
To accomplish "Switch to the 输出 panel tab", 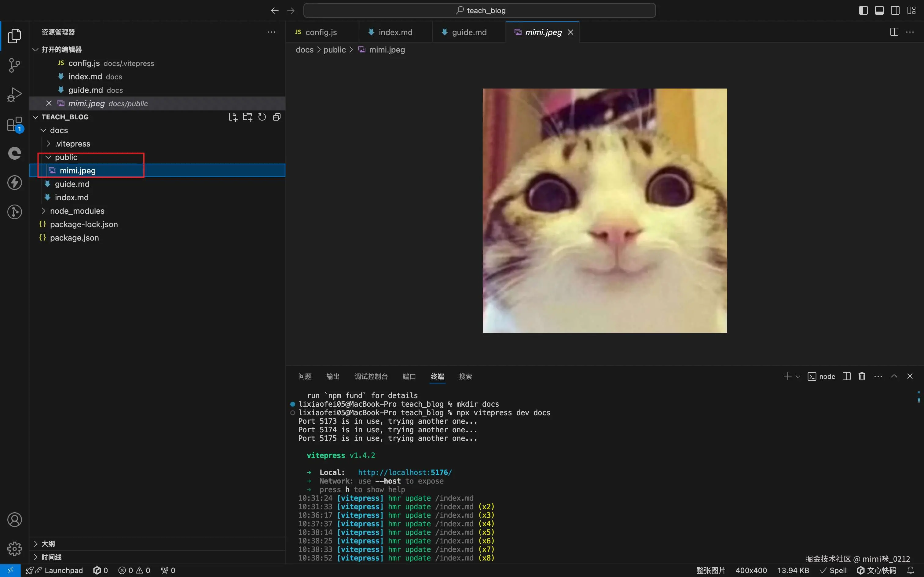I will (332, 377).
